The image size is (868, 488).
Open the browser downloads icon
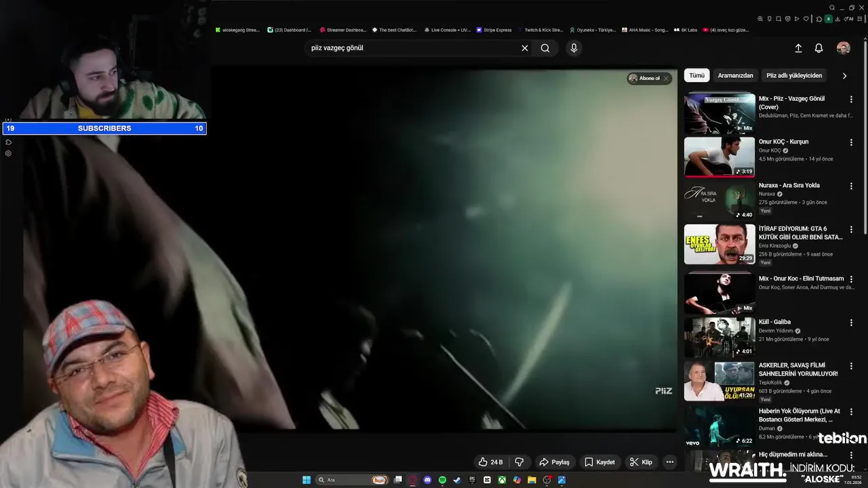(x=837, y=19)
